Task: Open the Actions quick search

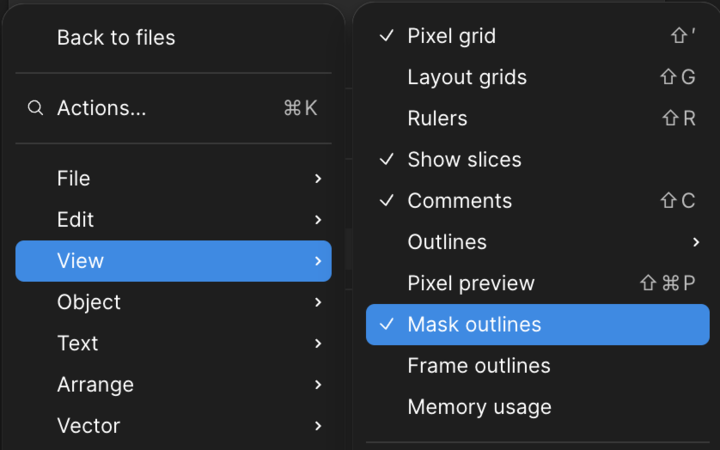Action: 174,108
